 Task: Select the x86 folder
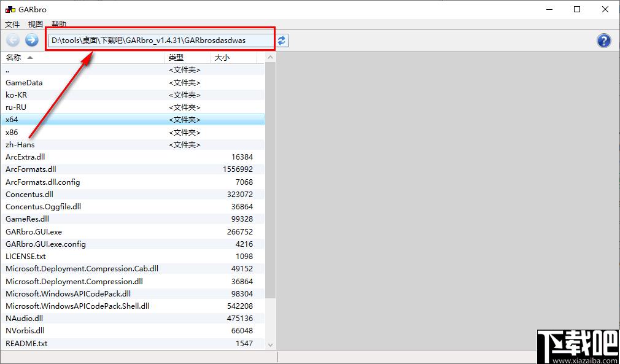tap(132, 133)
